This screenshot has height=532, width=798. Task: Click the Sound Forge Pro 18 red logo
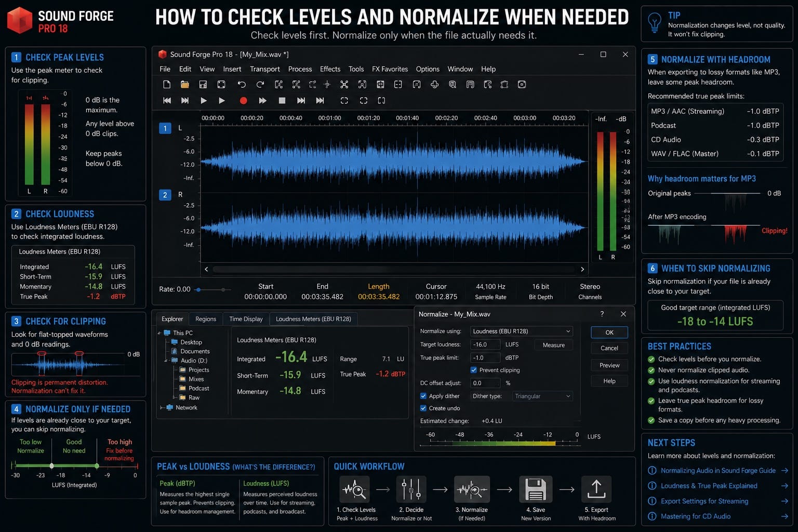tap(20, 20)
